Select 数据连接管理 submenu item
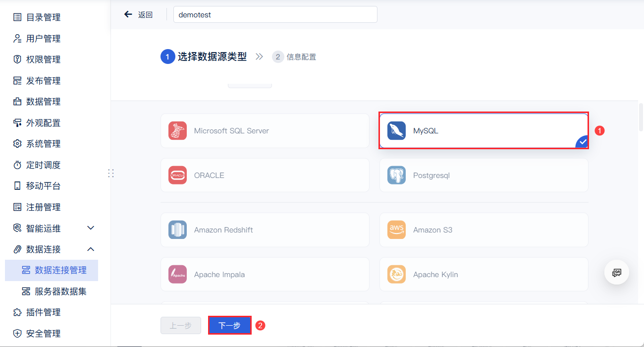Image resolution: width=644 pixels, height=347 pixels. click(x=52, y=270)
